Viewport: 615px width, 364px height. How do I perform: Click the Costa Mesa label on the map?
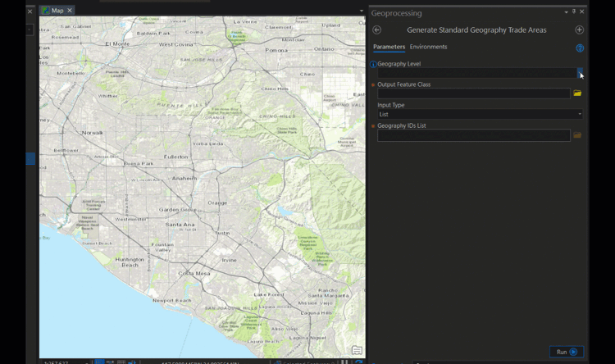pos(194,273)
